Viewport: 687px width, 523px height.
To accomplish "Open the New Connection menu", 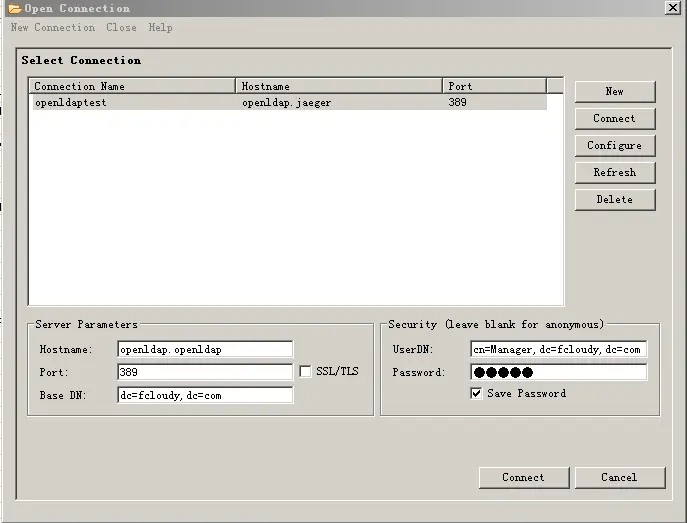I will click(53, 28).
